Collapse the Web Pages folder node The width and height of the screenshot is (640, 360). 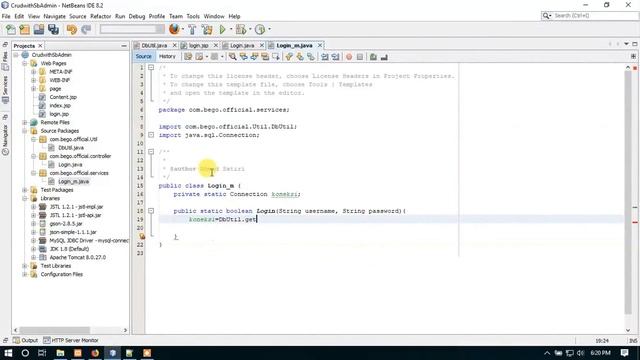[24, 63]
